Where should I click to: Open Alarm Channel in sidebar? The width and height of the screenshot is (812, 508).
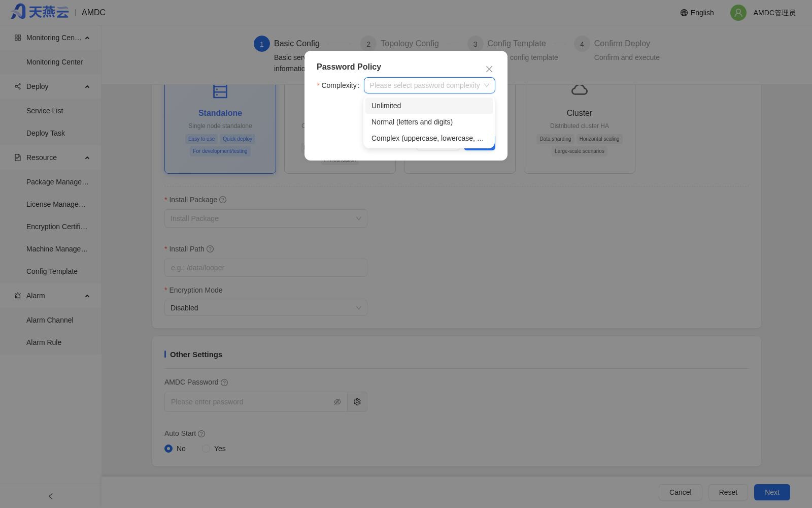50,320
